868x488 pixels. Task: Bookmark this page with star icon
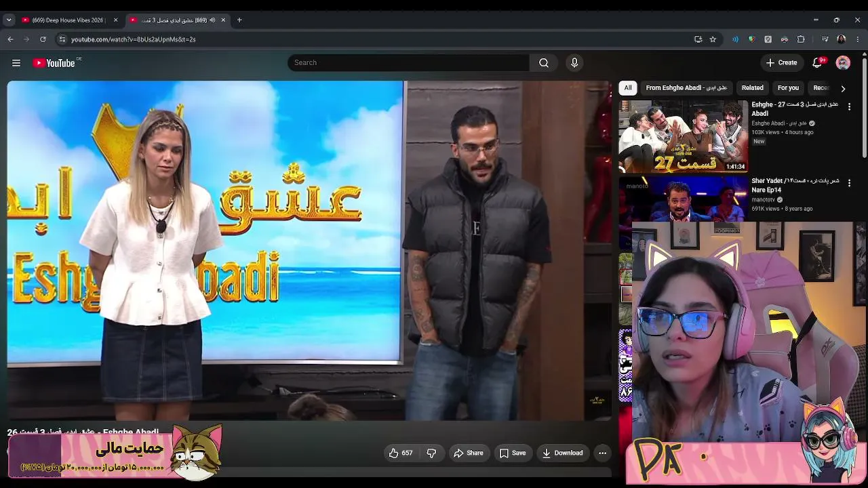point(713,39)
